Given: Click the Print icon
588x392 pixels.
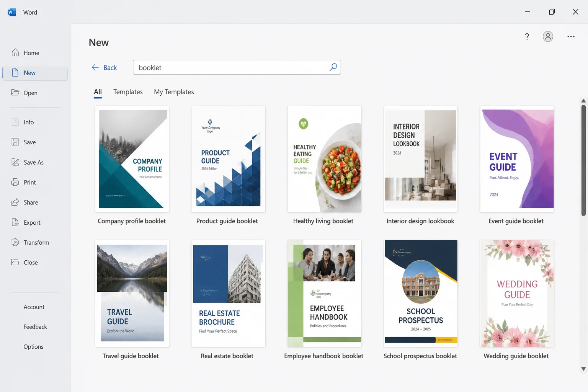Looking at the screenshot, I should click(15, 182).
